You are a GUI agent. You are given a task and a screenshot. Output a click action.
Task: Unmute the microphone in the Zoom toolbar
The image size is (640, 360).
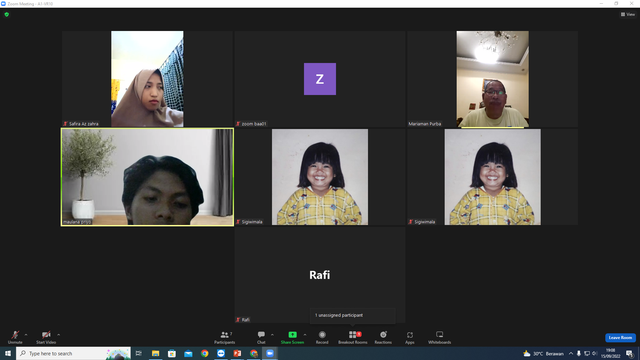(15, 337)
